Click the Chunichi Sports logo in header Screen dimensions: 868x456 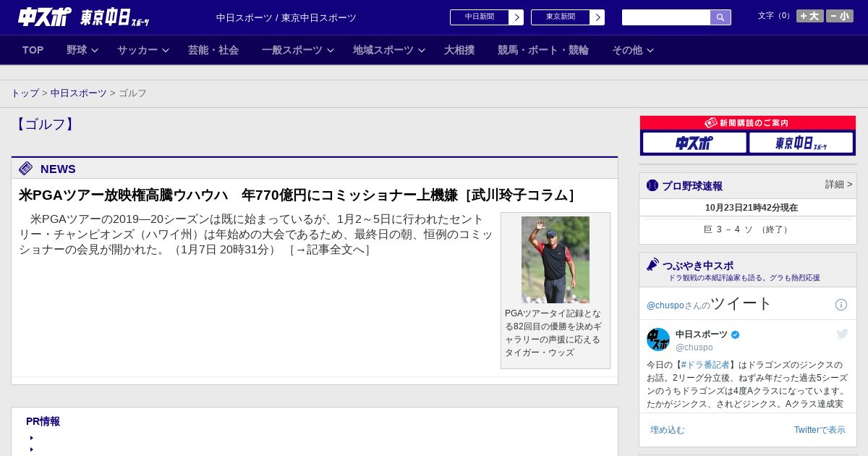(45, 17)
